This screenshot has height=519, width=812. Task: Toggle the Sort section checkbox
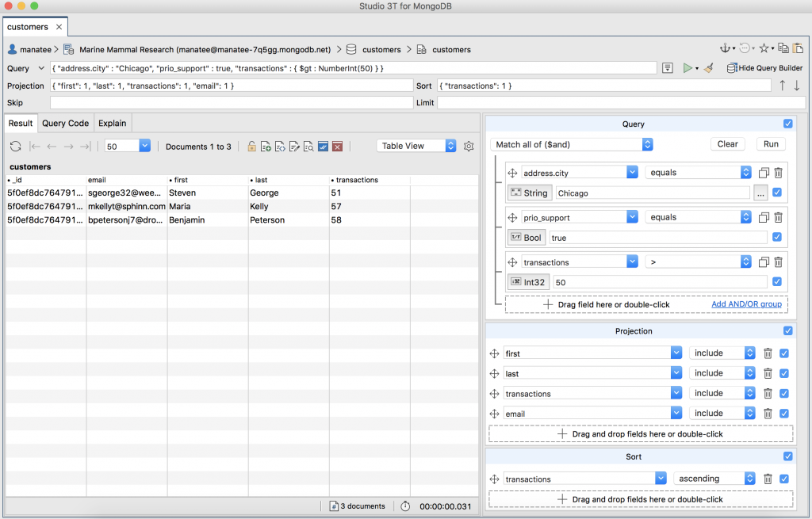point(787,456)
